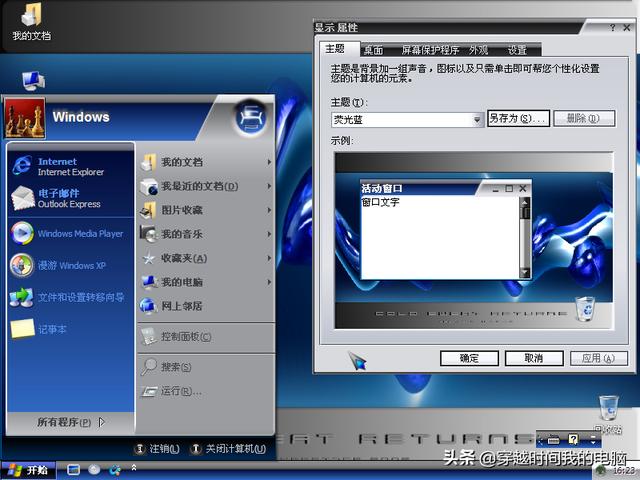Open Recycle Bin on desktop

609,413
